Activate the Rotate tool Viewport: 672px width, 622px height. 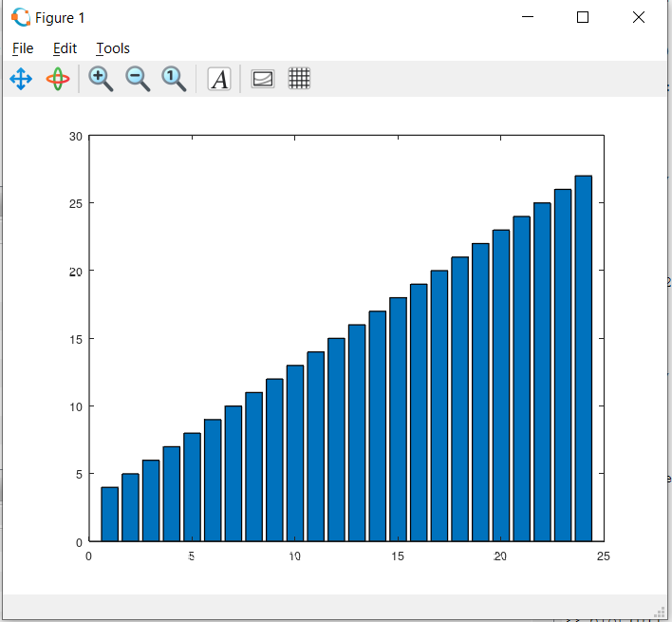pos(58,79)
